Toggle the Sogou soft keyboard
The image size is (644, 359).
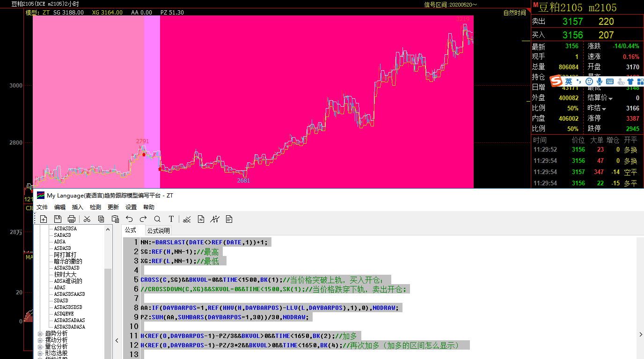pyautogui.click(x=610, y=81)
